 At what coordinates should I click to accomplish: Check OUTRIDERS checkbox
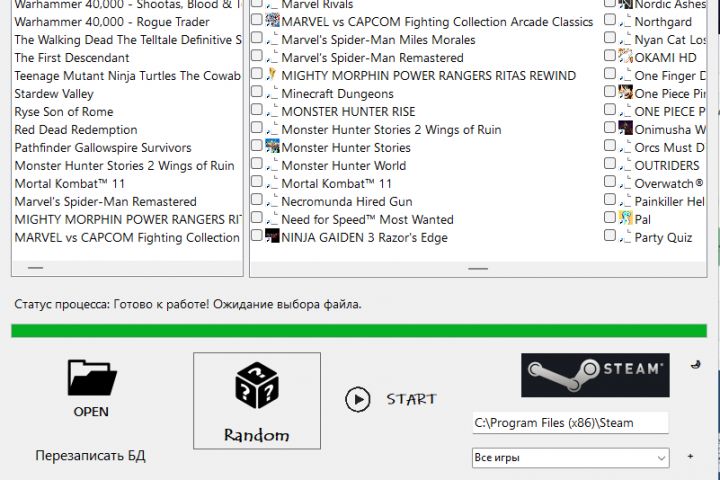click(x=610, y=164)
